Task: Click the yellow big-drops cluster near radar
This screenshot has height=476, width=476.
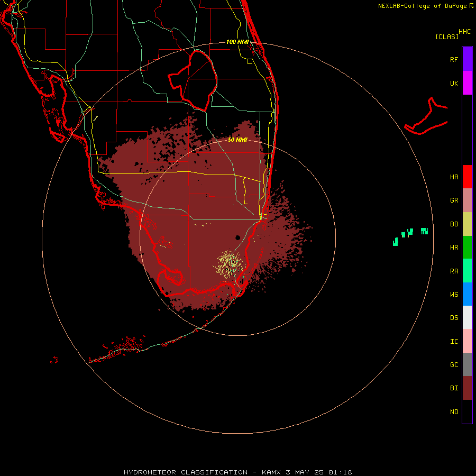Action: (229, 263)
